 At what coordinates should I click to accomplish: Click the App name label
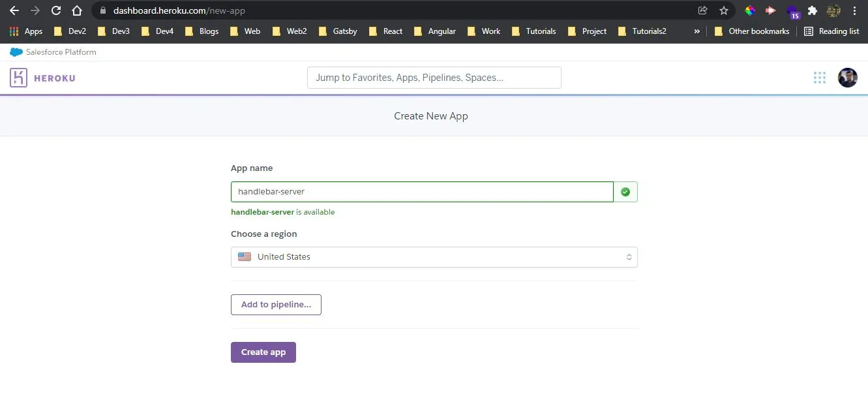(x=252, y=168)
